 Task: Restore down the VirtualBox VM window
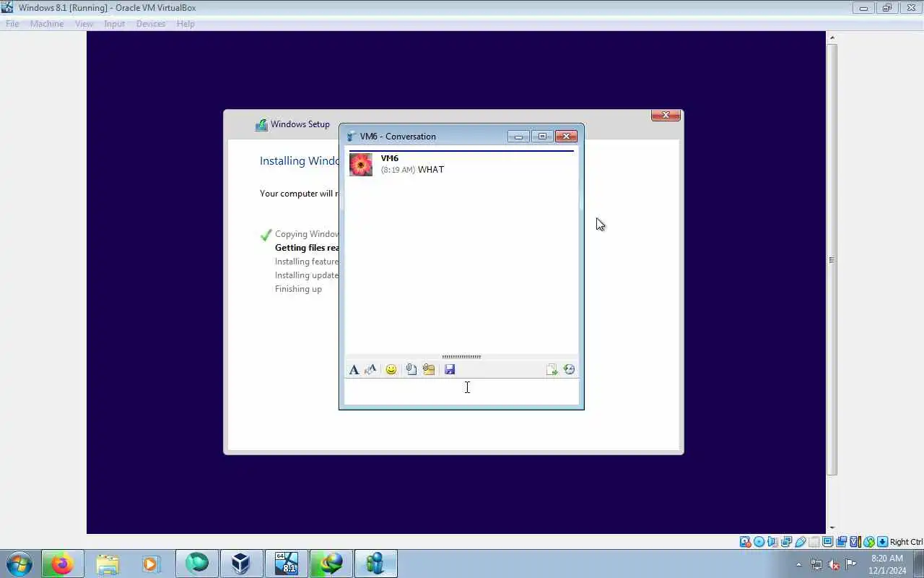click(x=887, y=8)
